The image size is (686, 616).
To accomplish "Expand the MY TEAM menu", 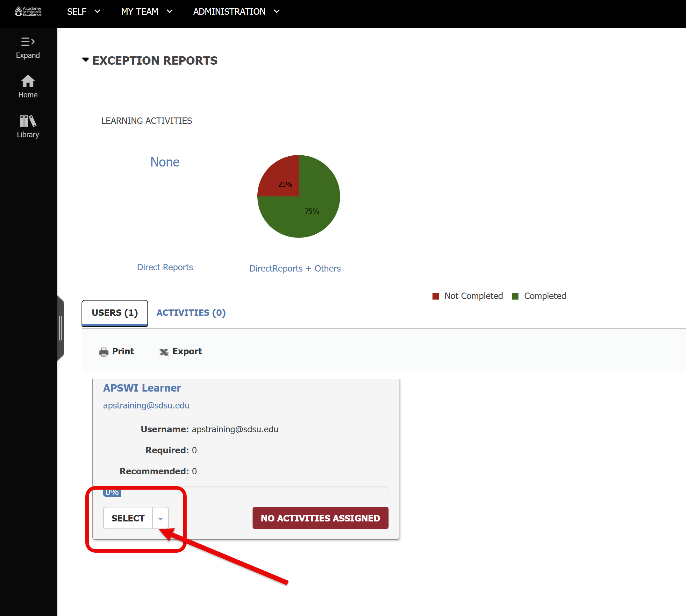I will coord(146,11).
